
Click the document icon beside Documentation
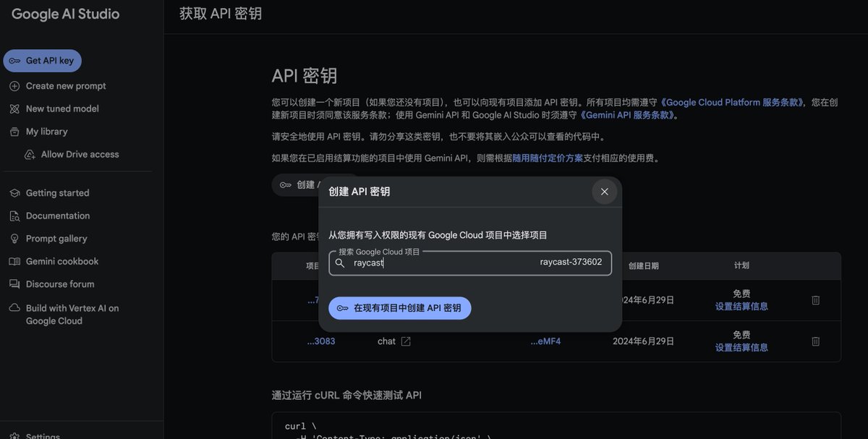[x=14, y=216]
